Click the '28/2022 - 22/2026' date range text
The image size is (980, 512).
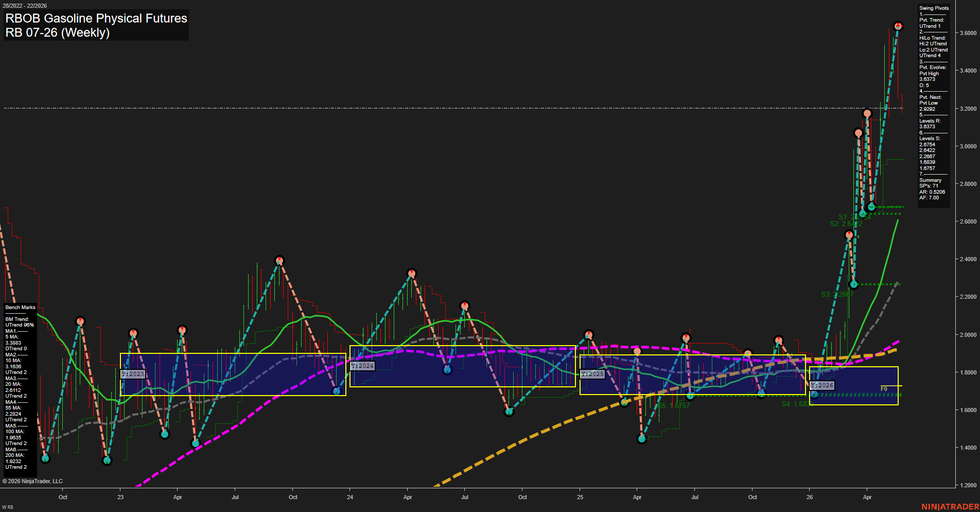(24, 6)
